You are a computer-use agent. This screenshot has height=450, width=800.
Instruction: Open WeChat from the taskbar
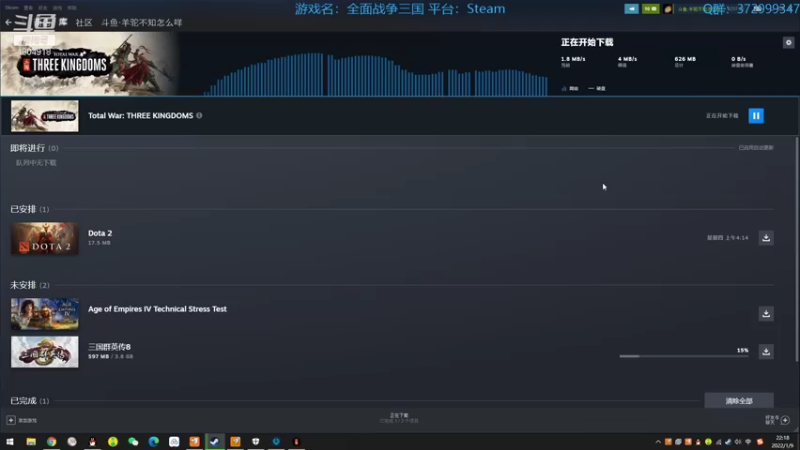tap(133, 441)
